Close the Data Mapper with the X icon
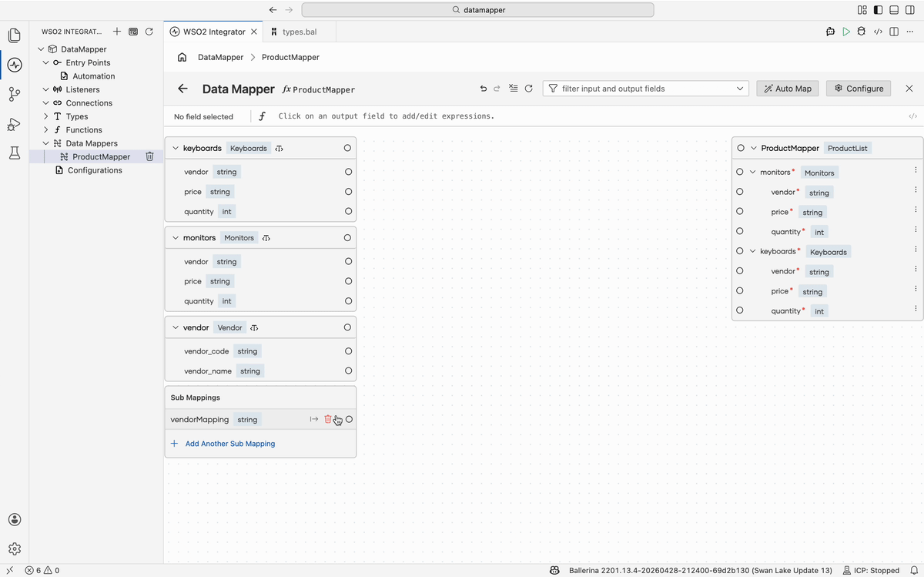Viewport: 924px width, 577px height. coord(909,89)
